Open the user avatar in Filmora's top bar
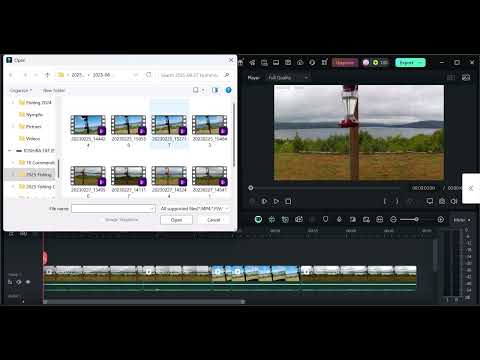480x360 pixels. (366, 63)
